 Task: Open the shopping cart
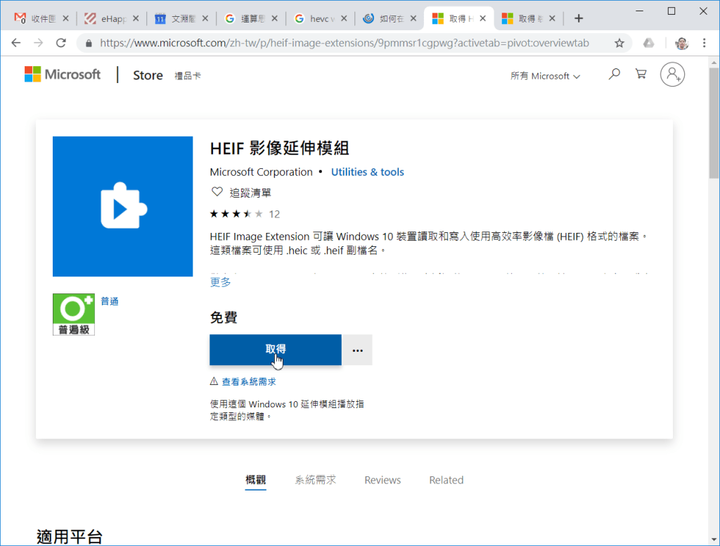click(641, 73)
